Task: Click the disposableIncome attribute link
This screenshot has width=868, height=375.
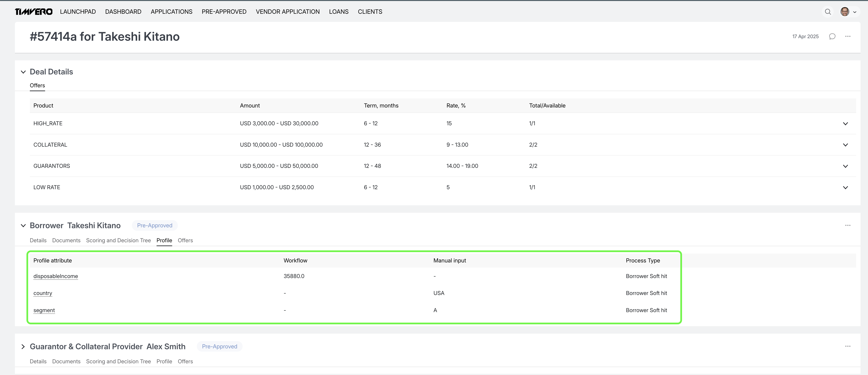Action: coord(56,276)
